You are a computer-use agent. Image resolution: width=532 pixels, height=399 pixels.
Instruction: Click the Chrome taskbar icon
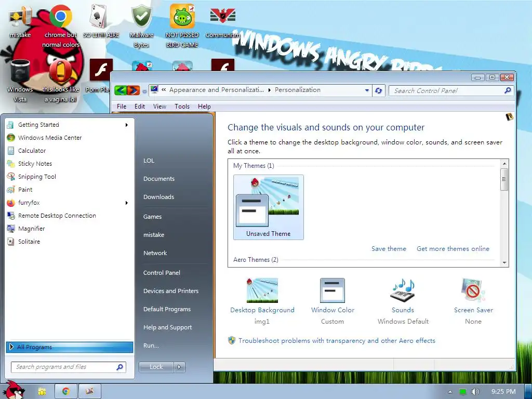pos(65,391)
